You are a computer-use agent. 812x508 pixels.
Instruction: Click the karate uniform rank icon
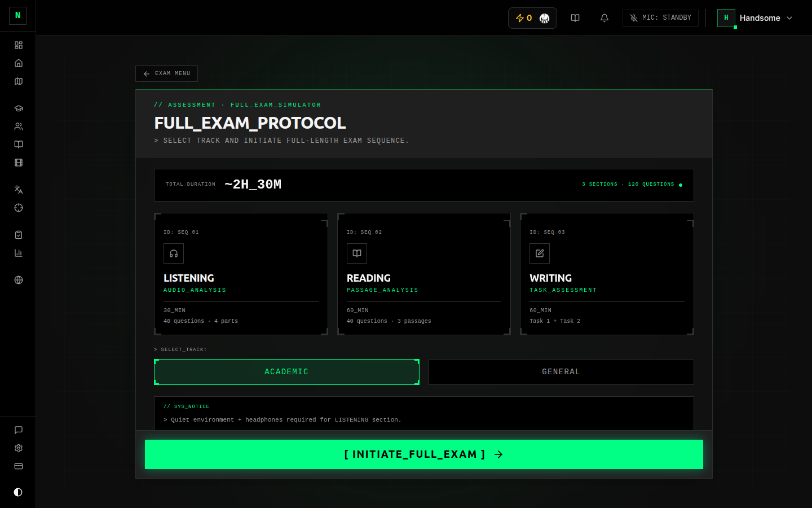tap(544, 18)
